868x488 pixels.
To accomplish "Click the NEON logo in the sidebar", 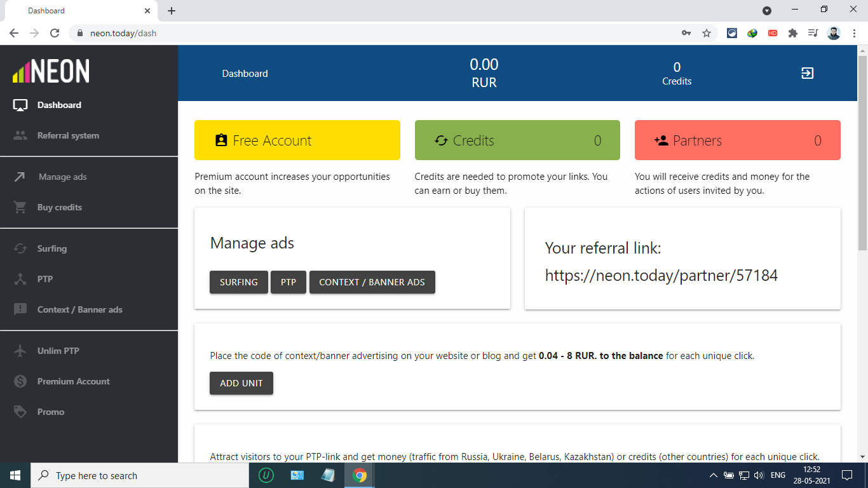I will click(x=51, y=71).
